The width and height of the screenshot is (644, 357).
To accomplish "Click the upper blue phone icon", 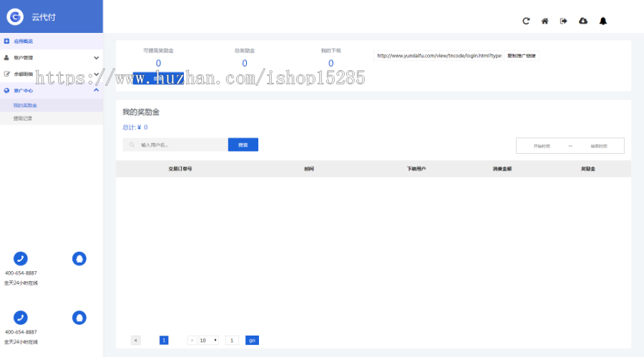I will (21, 258).
